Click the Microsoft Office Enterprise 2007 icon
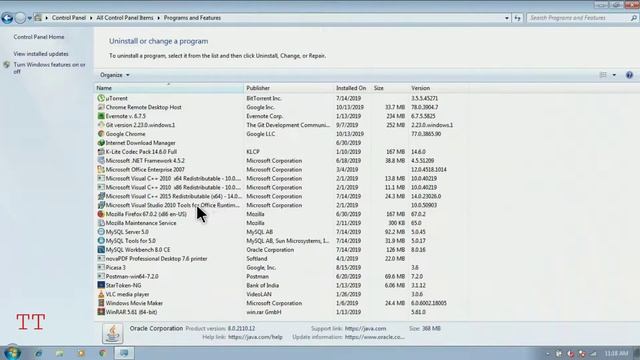Image resolution: width=640 pixels, height=360 pixels. point(101,169)
